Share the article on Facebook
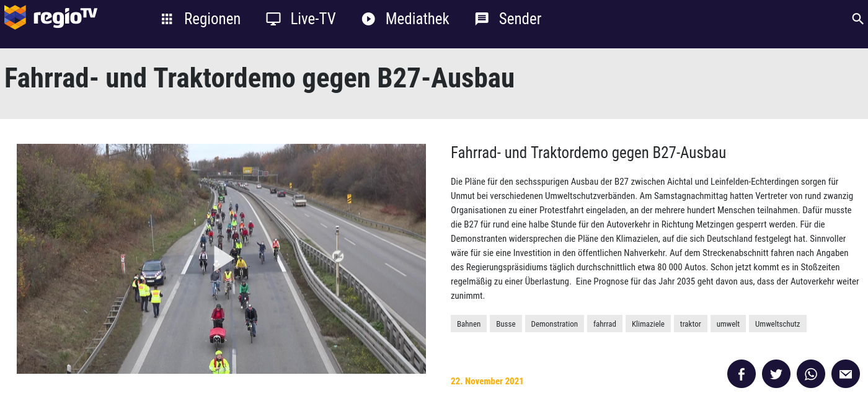Image resolution: width=868 pixels, height=393 pixels. tap(742, 374)
